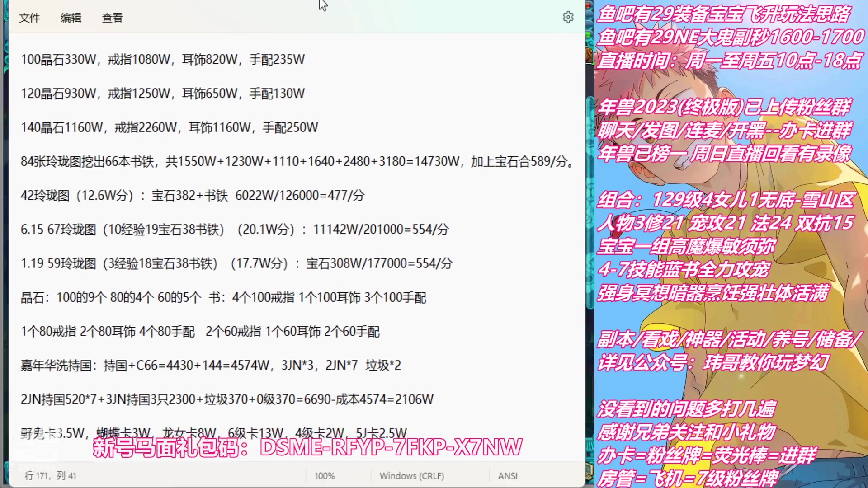868x488 pixels.
Task: Click Windows (CRLF) line ending indicator
Action: [x=411, y=476]
